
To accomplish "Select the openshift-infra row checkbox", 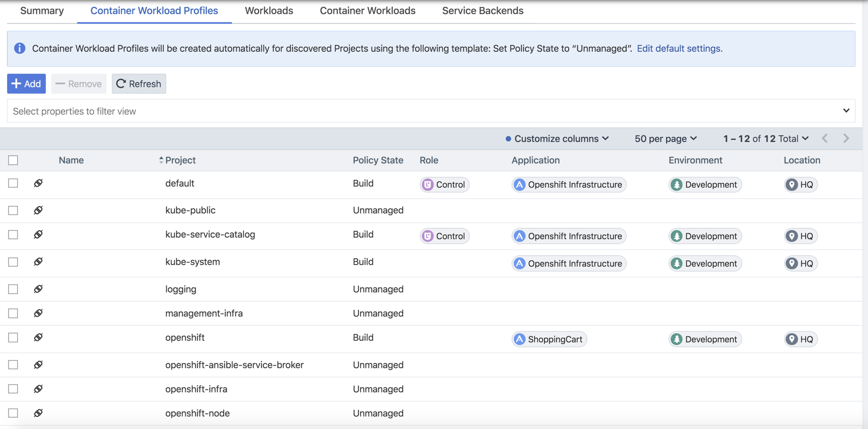I will click(x=13, y=389).
